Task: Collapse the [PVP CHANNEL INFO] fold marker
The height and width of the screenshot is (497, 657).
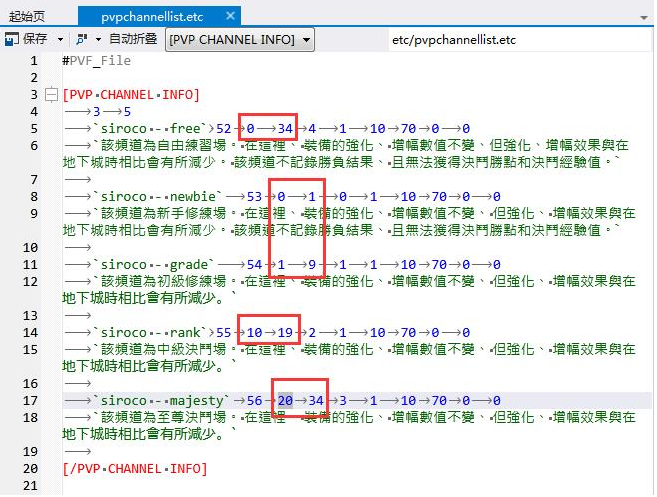Action: [x=51, y=95]
